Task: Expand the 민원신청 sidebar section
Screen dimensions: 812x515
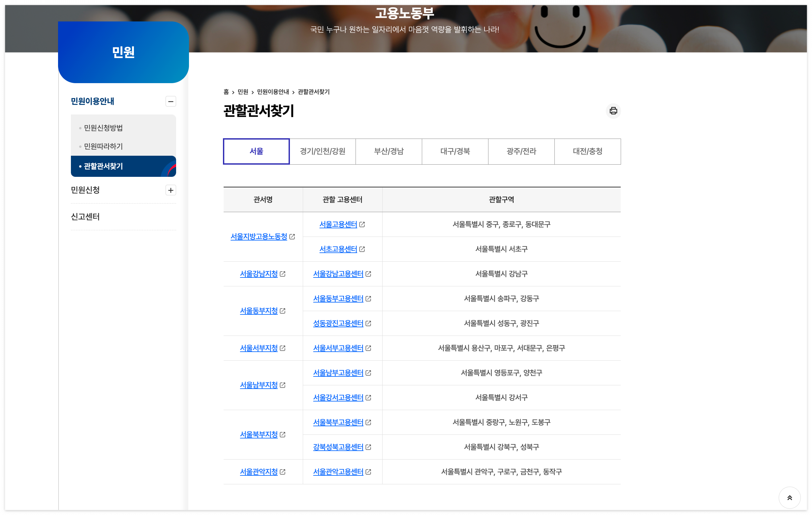Action: click(x=171, y=190)
